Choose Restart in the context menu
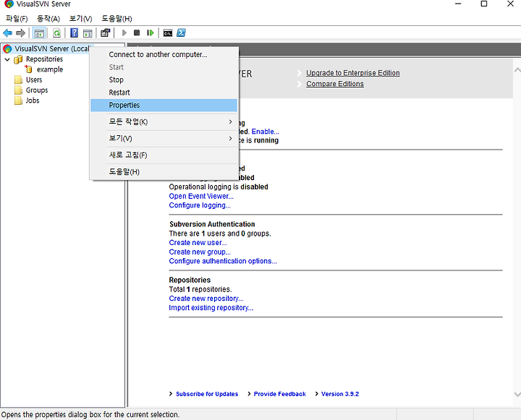521x420 pixels. pos(164,93)
